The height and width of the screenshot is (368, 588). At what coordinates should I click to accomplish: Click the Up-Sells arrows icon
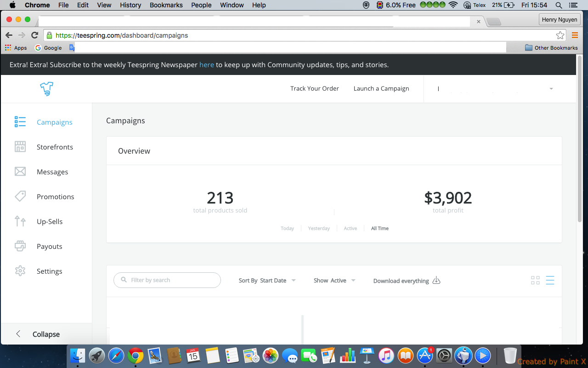pos(20,221)
